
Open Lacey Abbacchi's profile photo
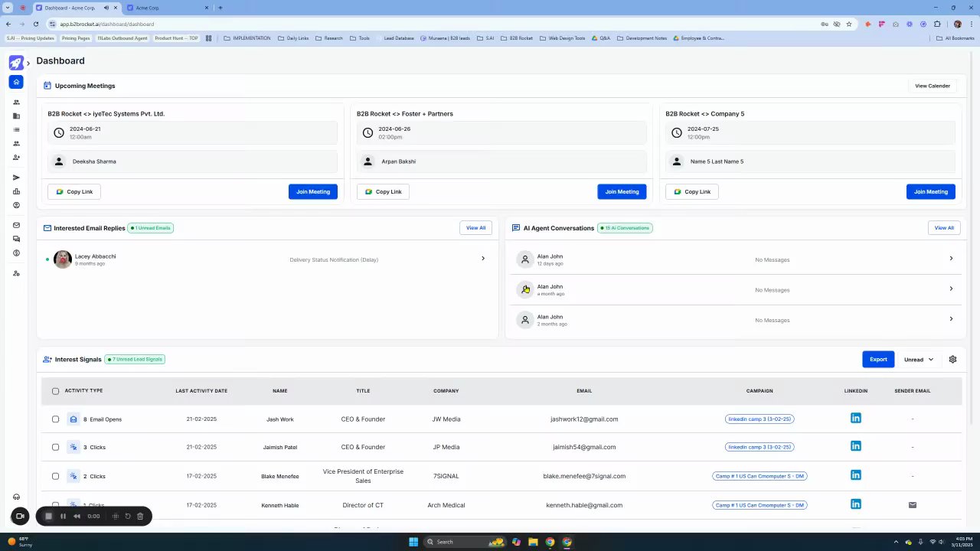click(x=63, y=259)
